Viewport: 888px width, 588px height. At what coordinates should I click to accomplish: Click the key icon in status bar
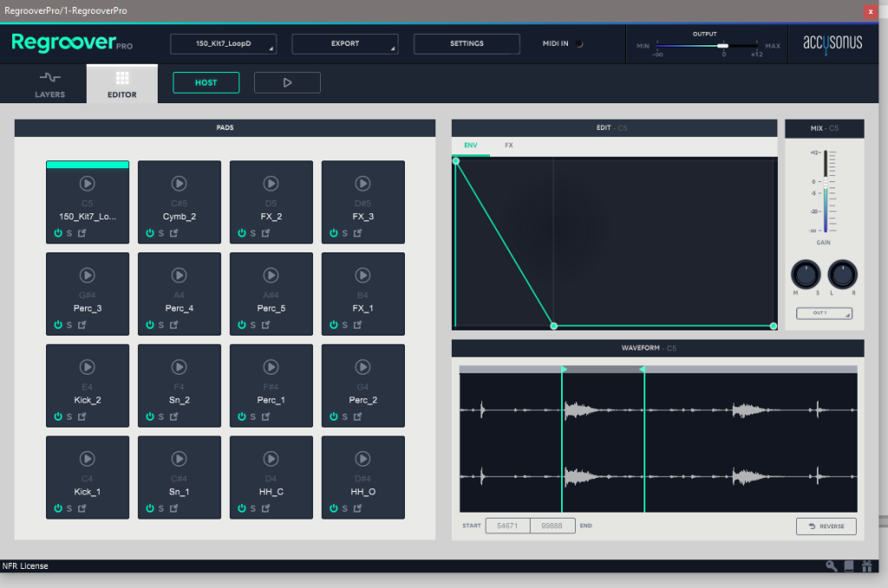click(x=831, y=566)
